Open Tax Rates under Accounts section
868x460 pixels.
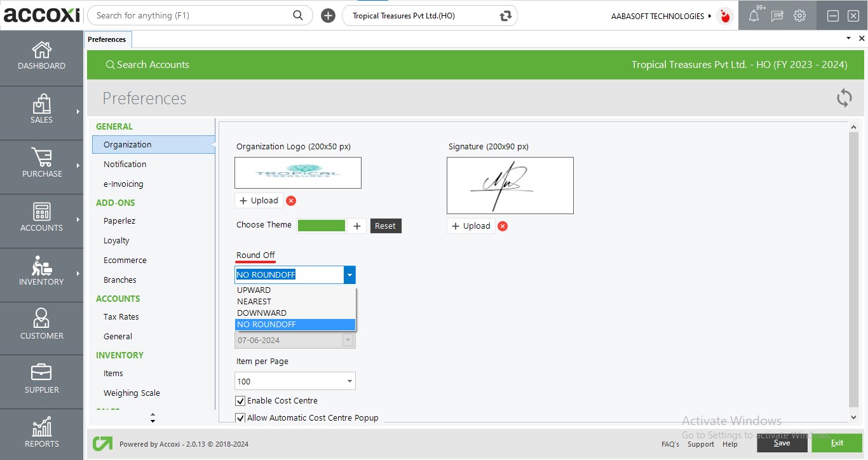(121, 317)
